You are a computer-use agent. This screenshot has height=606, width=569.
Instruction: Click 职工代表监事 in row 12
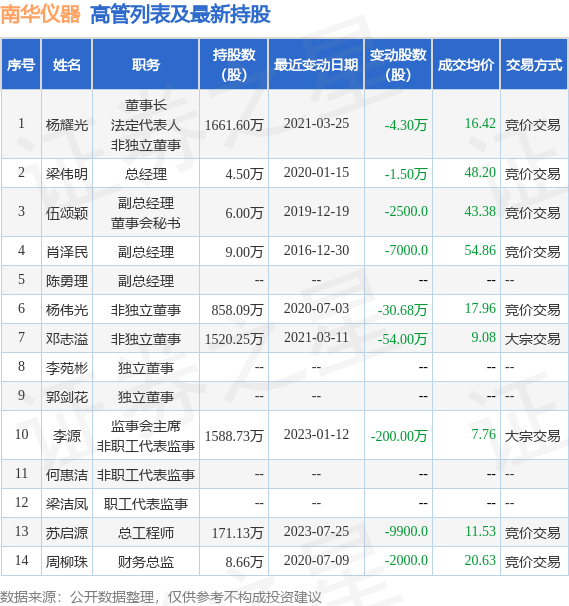coord(146,504)
